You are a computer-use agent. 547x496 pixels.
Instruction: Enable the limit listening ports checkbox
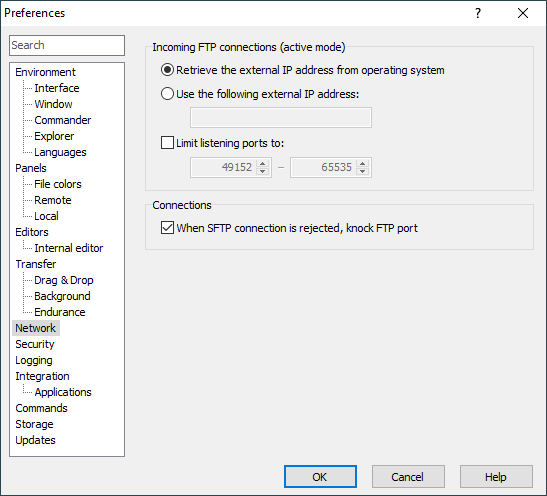coord(167,143)
